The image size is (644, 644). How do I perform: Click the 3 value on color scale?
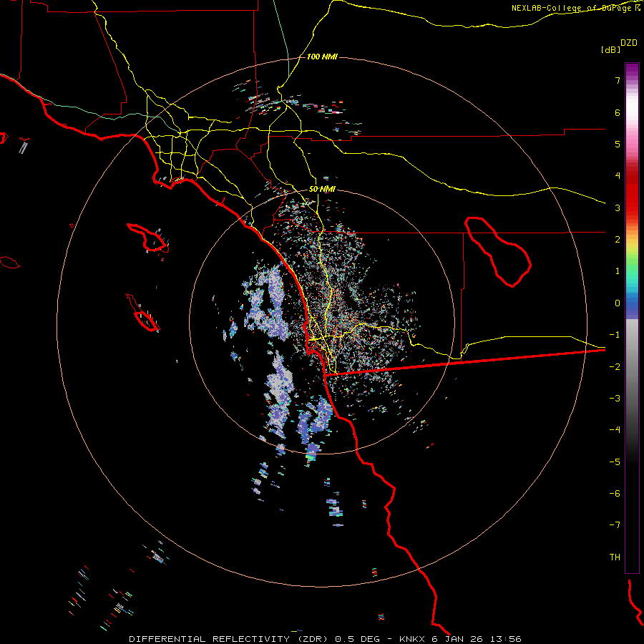[618, 208]
